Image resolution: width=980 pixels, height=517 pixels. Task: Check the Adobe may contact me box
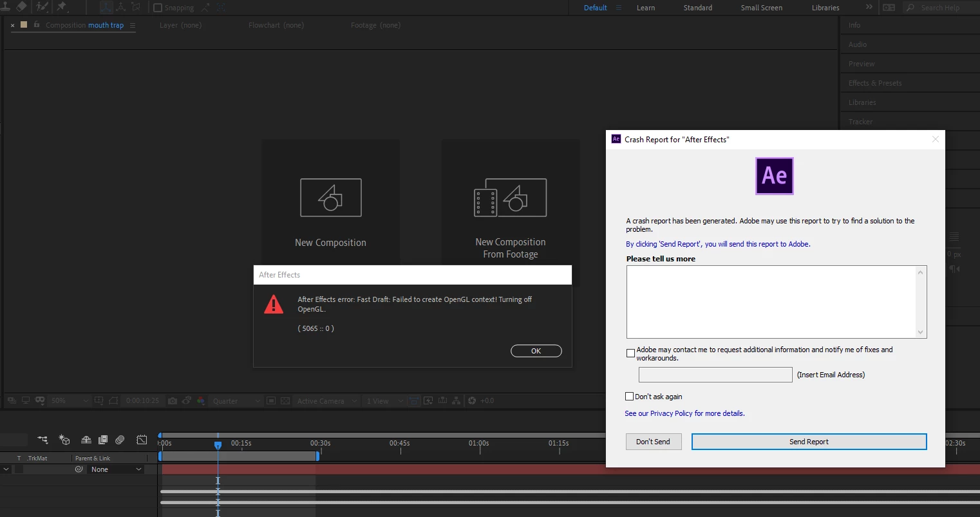tap(630, 353)
